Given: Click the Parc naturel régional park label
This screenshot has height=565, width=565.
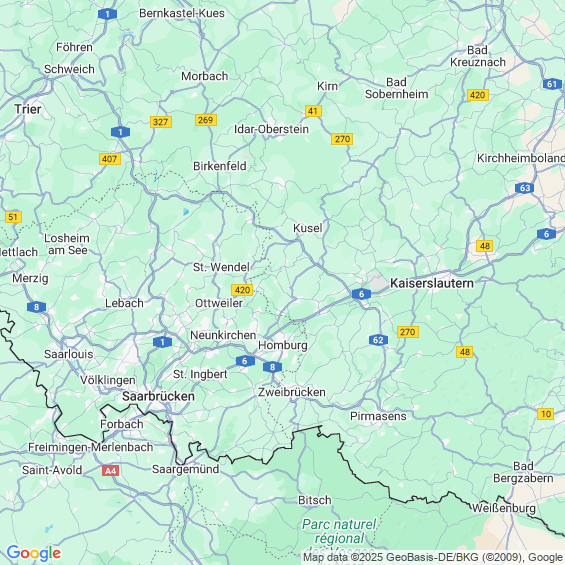Looking at the screenshot, I should click(339, 531).
